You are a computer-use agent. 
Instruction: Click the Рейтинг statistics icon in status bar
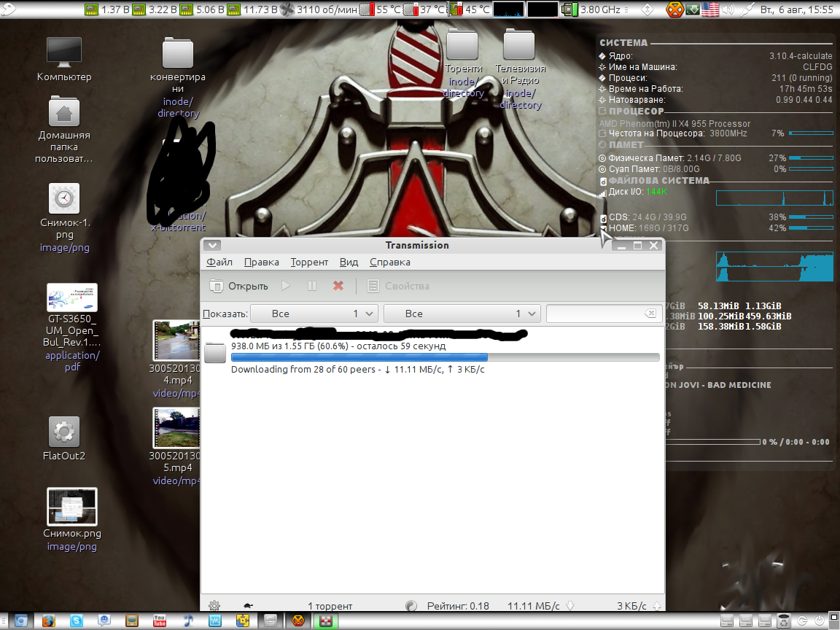(x=411, y=606)
